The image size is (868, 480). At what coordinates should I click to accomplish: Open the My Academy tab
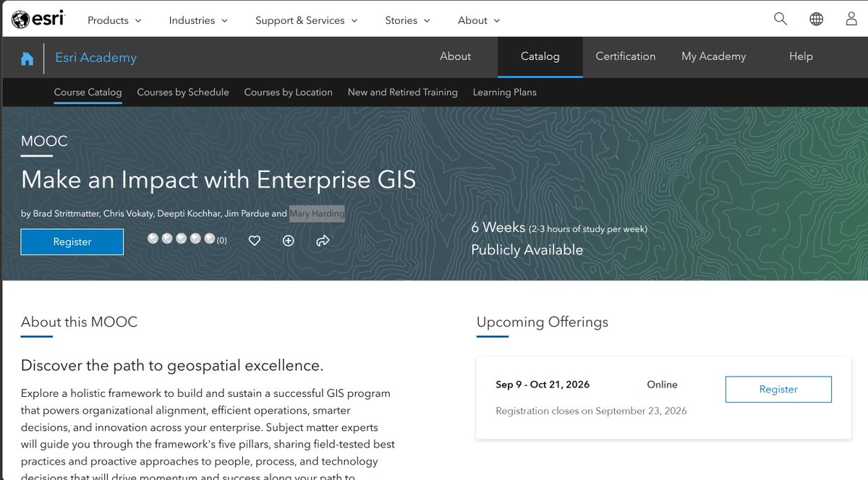[x=713, y=56]
